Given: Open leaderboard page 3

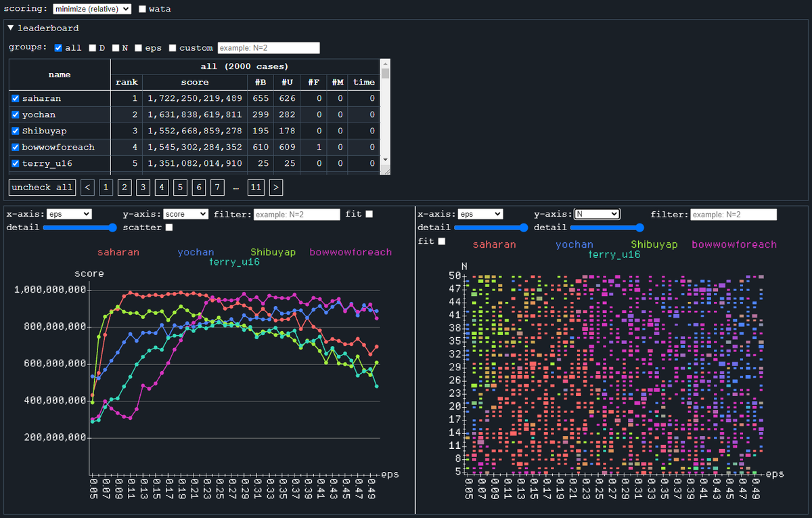Looking at the screenshot, I should point(143,187).
